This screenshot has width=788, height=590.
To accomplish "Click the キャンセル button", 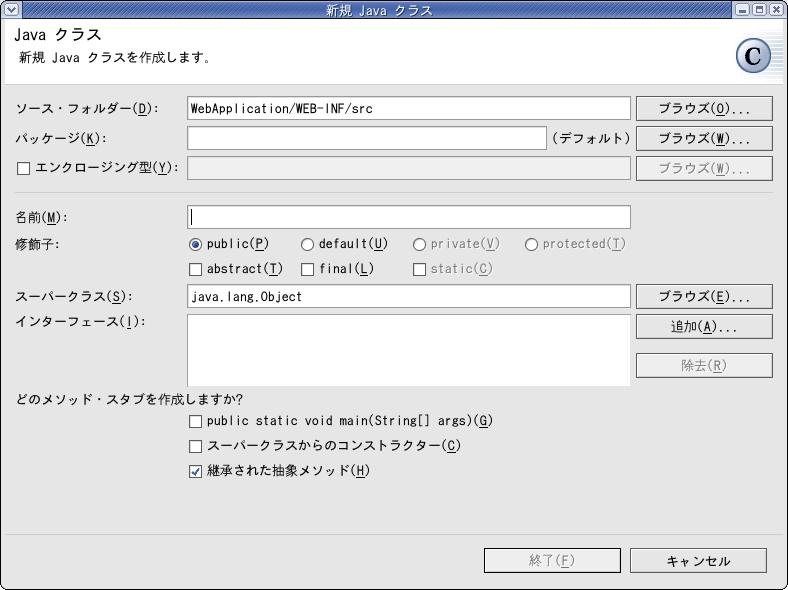I will [x=699, y=560].
